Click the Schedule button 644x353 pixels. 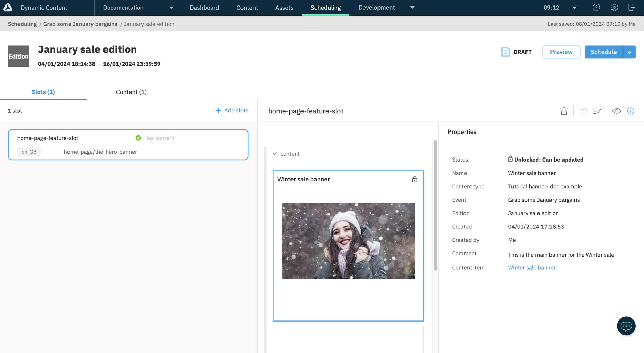tap(604, 52)
